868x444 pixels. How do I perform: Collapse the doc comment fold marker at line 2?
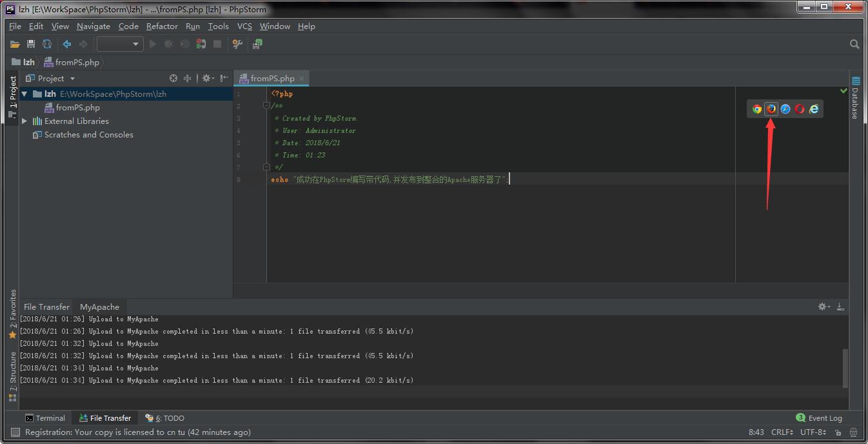267,106
